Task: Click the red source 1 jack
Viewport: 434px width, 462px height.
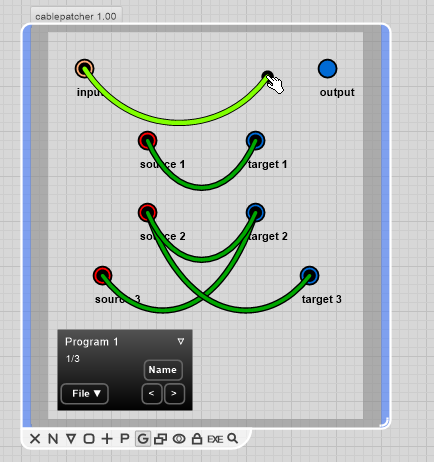Action: (147, 140)
